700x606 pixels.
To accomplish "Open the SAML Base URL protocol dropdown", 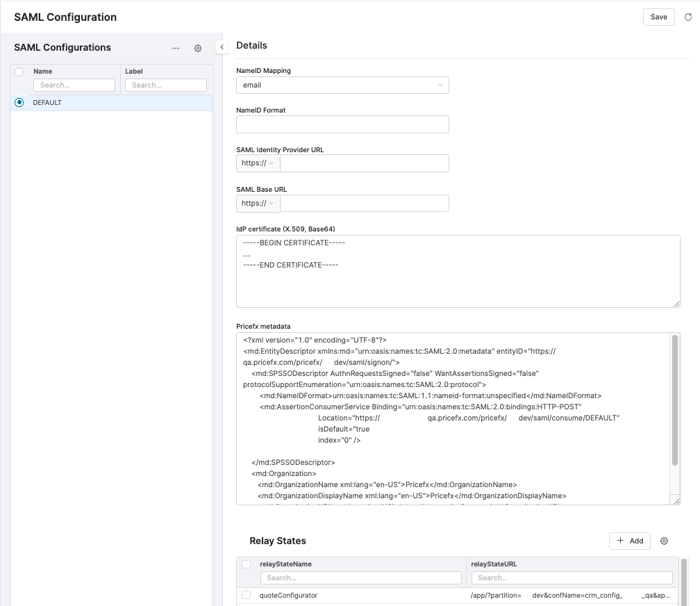I will (258, 203).
